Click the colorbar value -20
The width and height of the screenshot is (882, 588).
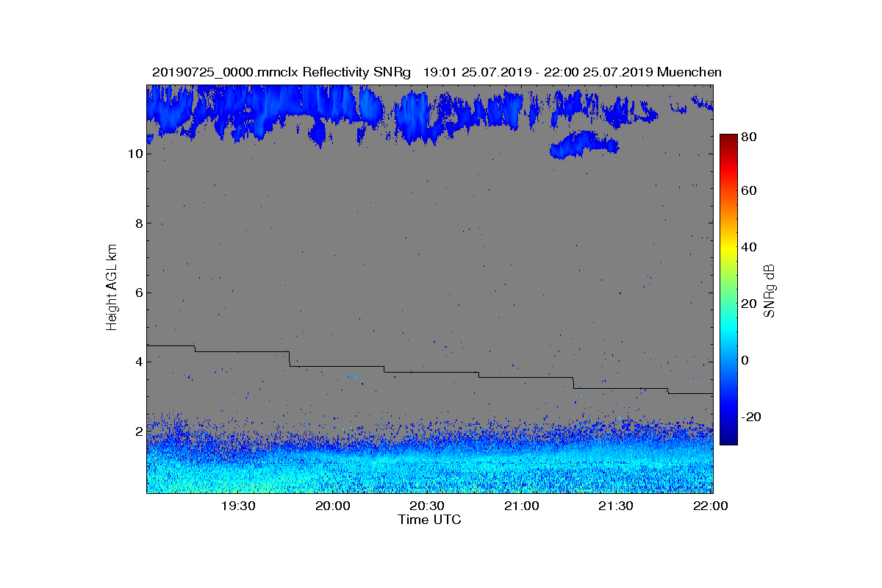[752, 417]
